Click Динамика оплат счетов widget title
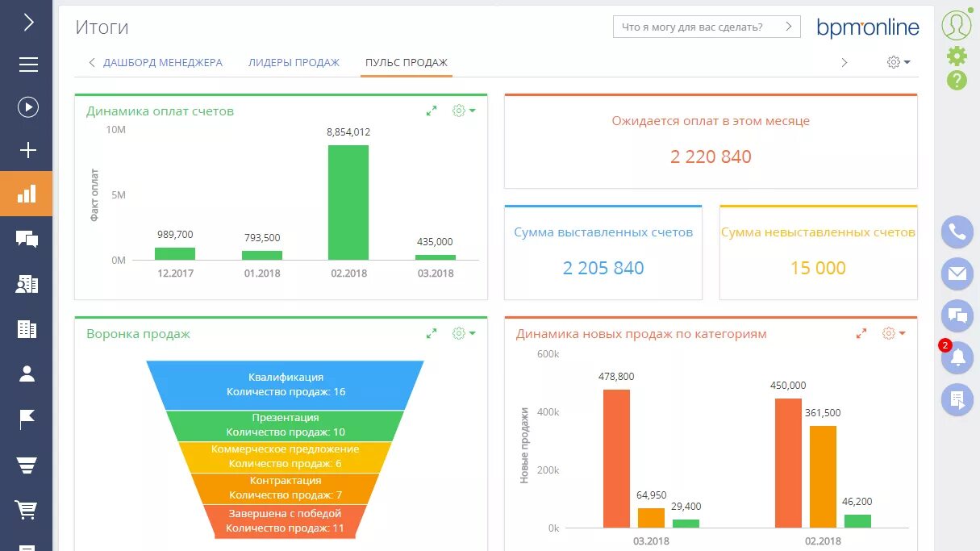980x551 pixels. click(160, 111)
